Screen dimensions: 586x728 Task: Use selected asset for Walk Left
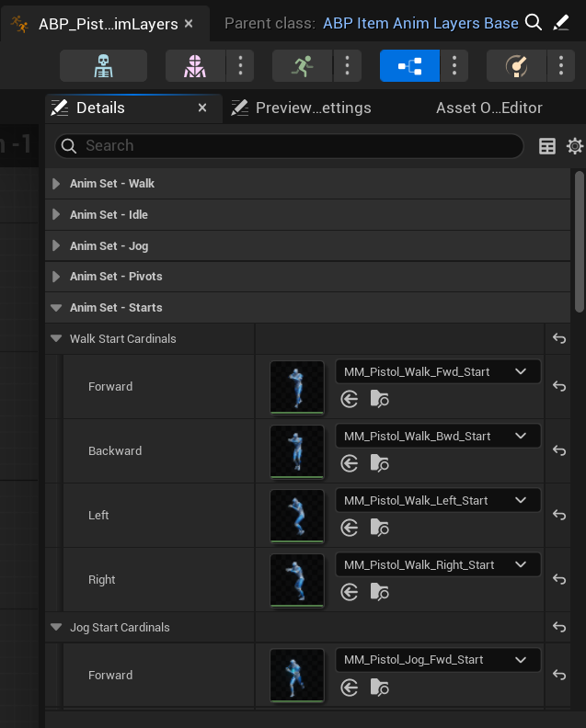tap(349, 528)
